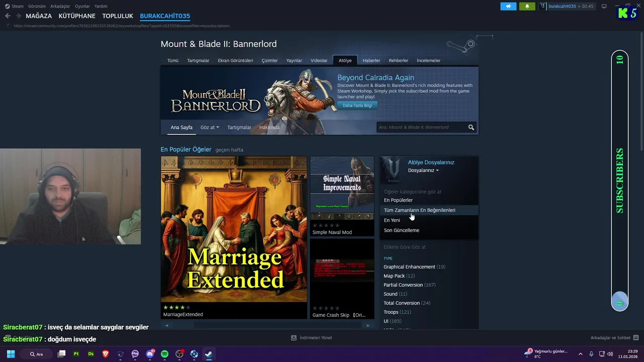This screenshot has height=362, width=644.
Task: Switch to the Haberler tab
Action: coord(371,60)
